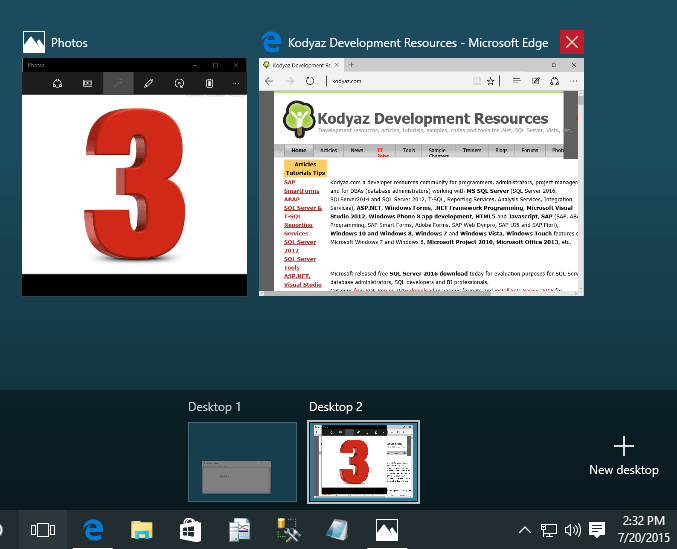Open the Windows Store taskbar icon

coord(190,530)
